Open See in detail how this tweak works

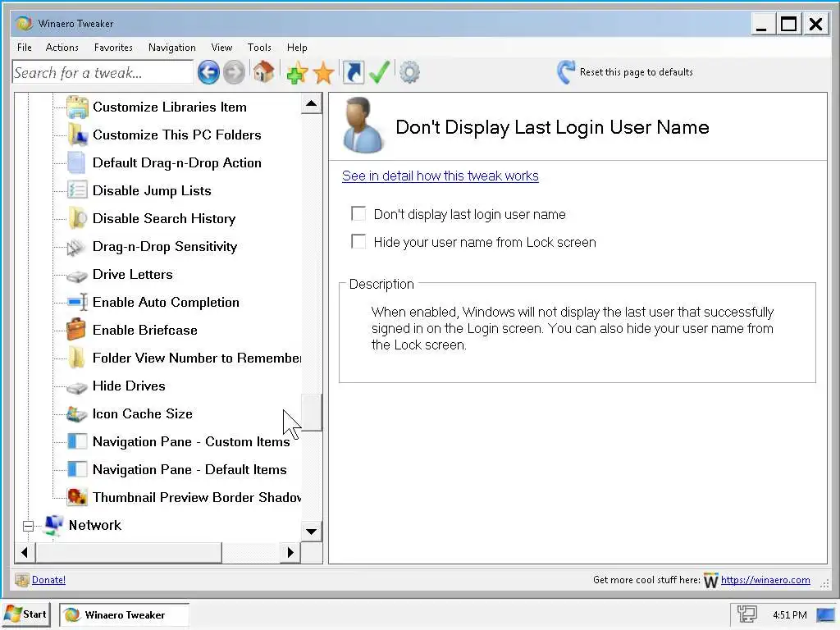coord(441,176)
